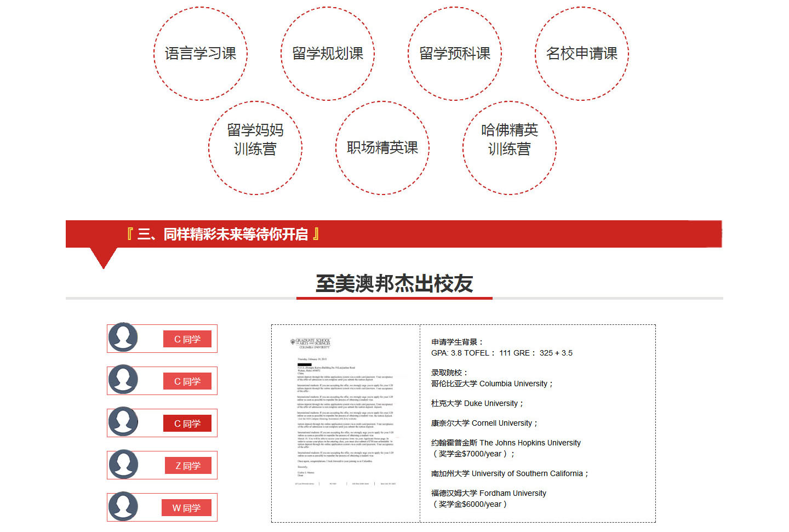Click the 三、同样精彩未来等待你开启 banner title
The height and width of the screenshot is (532, 789).
pos(223,234)
